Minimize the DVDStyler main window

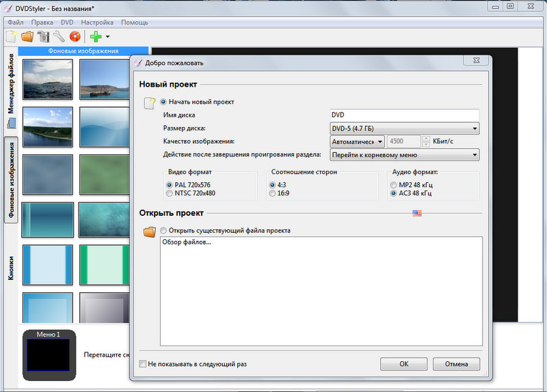495,6
